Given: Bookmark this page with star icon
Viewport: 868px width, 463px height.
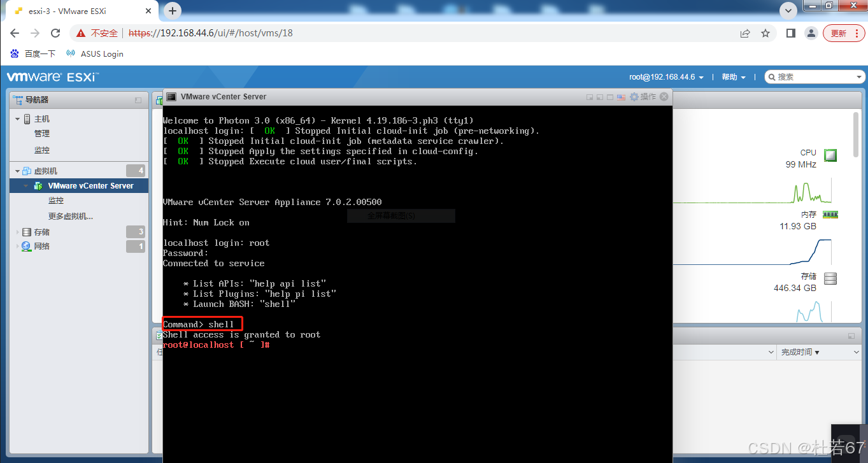Looking at the screenshot, I should tap(765, 33).
